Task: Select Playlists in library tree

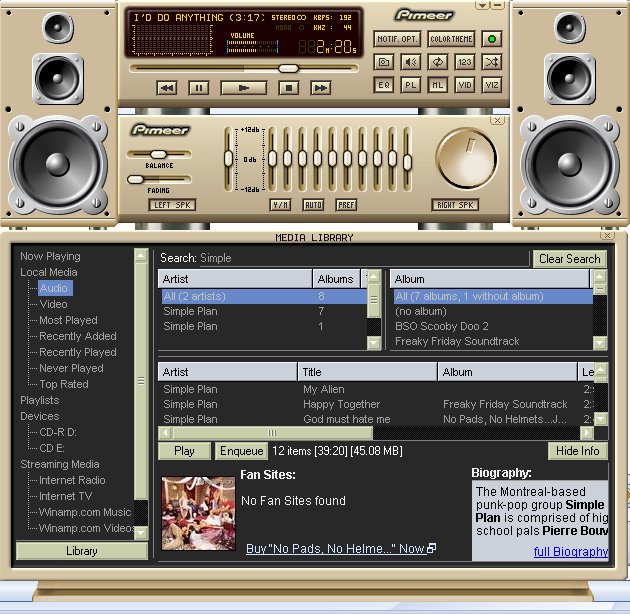Action: (x=39, y=400)
